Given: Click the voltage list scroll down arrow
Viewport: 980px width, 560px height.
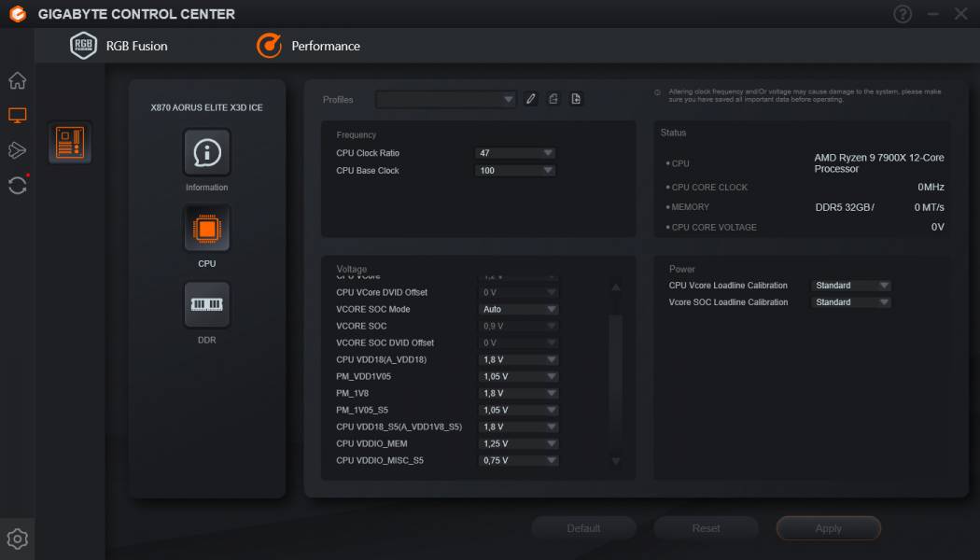Looking at the screenshot, I should point(615,461).
